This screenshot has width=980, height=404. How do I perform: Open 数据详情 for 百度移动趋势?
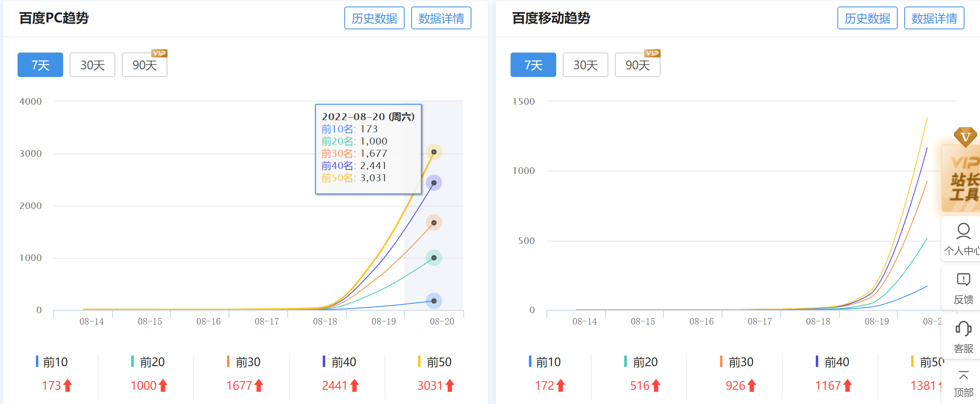coord(934,18)
